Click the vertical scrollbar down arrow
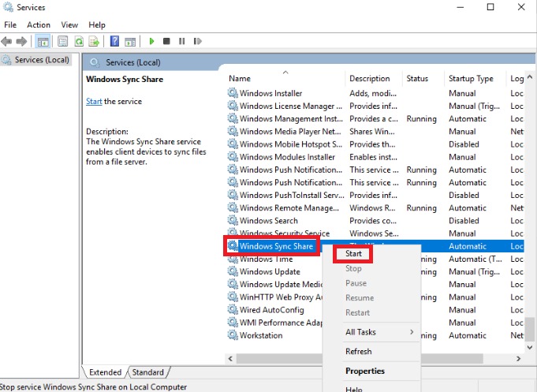The width and height of the screenshot is (537, 392). pos(529,348)
